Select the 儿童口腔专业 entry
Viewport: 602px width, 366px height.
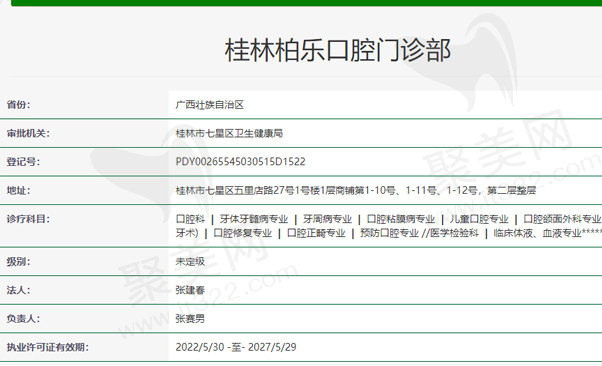click(x=479, y=219)
